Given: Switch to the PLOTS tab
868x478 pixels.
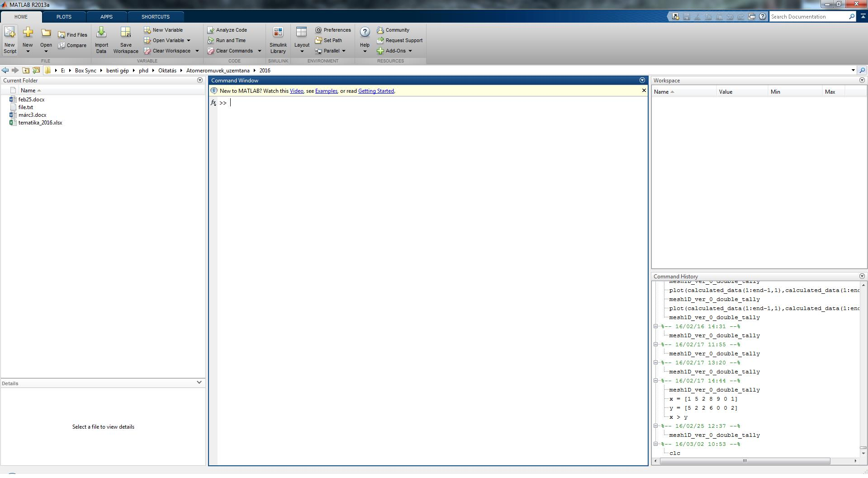Looking at the screenshot, I should click(x=64, y=17).
